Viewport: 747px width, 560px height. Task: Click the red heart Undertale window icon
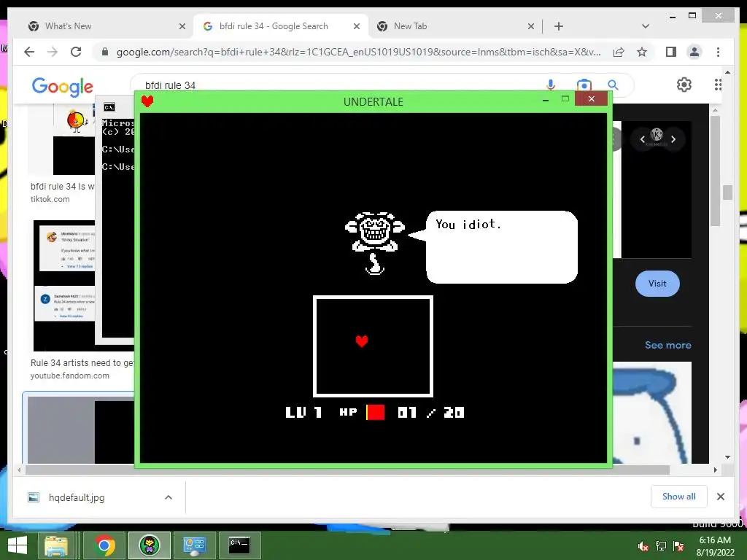pos(147,101)
